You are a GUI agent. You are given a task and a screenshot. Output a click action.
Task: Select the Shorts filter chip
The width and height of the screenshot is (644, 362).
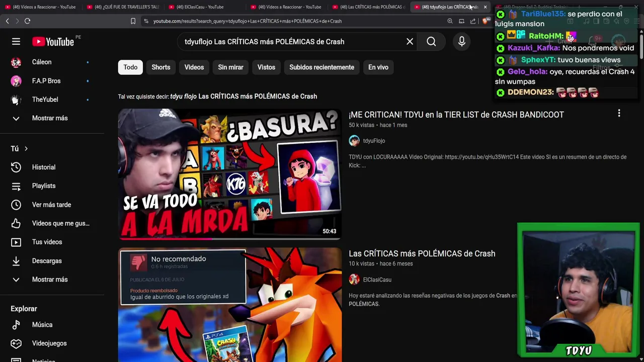161,67
